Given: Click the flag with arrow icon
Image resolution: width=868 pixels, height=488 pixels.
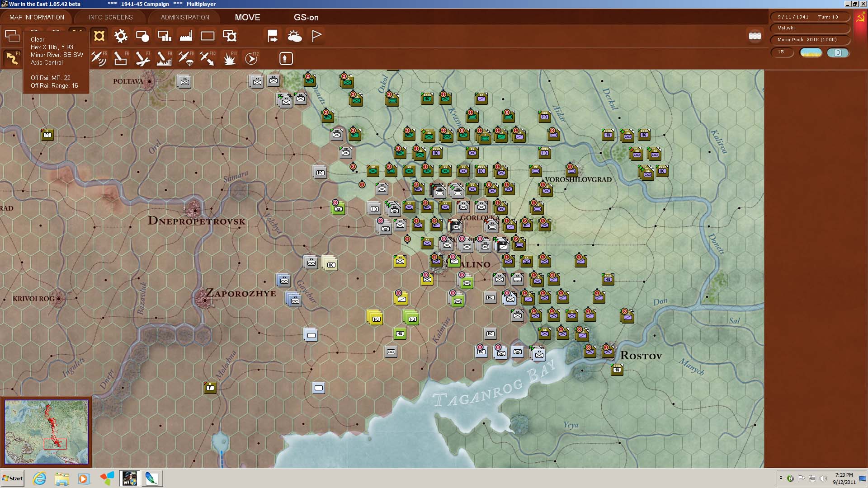Looking at the screenshot, I should 273,36.
